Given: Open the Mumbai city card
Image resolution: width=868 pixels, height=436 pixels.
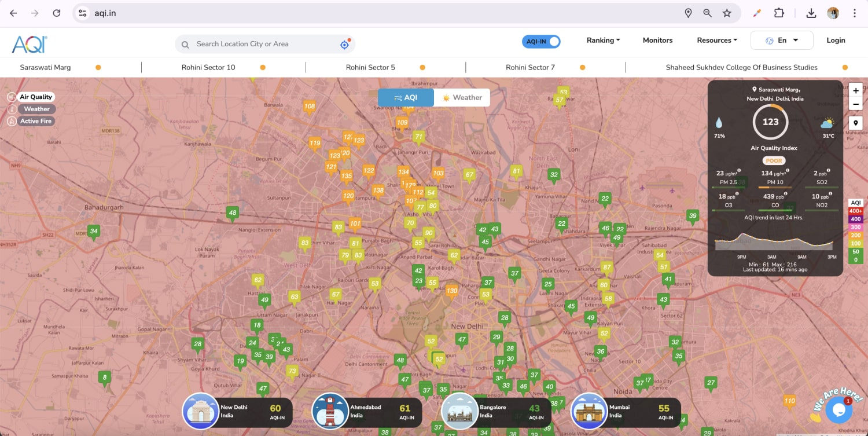Looking at the screenshot, I should pos(626,412).
